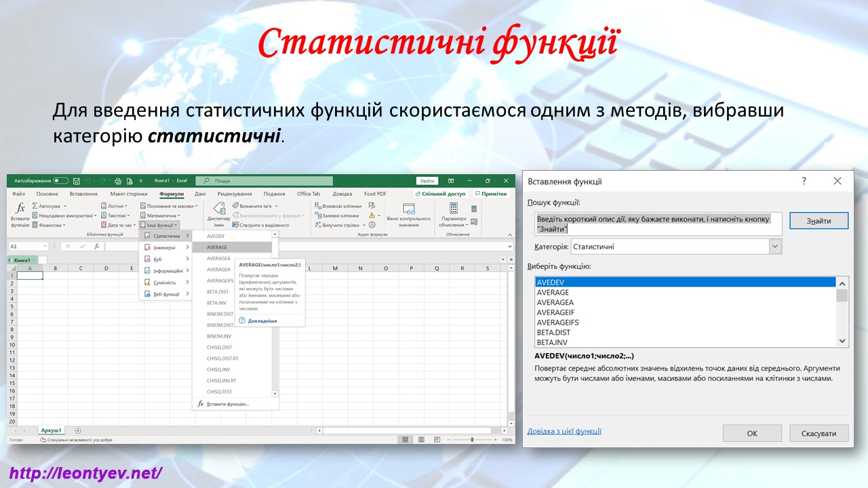
Task: Select AVERAGE in the statistical functions menu
Action: click(x=232, y=247)
